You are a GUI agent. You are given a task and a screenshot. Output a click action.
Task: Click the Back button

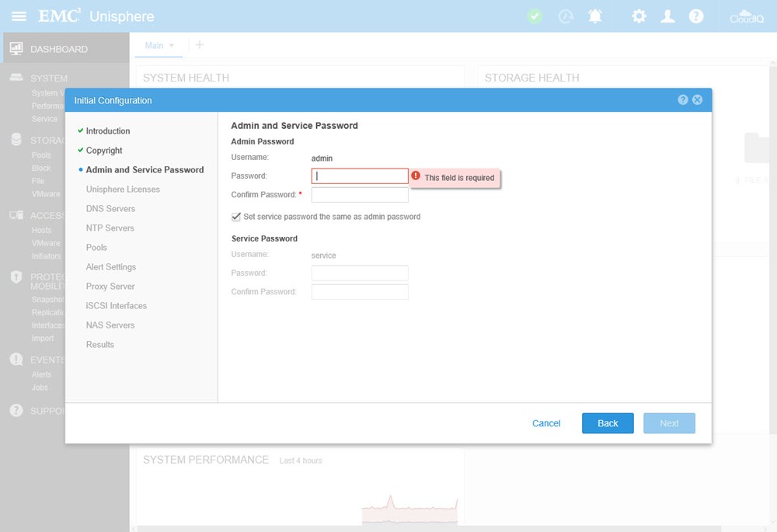tap(608, 423)
